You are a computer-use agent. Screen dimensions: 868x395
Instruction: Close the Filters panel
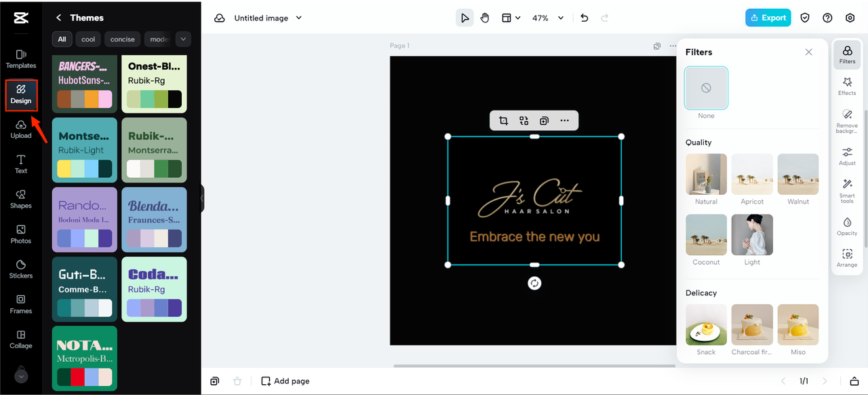(x=808, y=52)
